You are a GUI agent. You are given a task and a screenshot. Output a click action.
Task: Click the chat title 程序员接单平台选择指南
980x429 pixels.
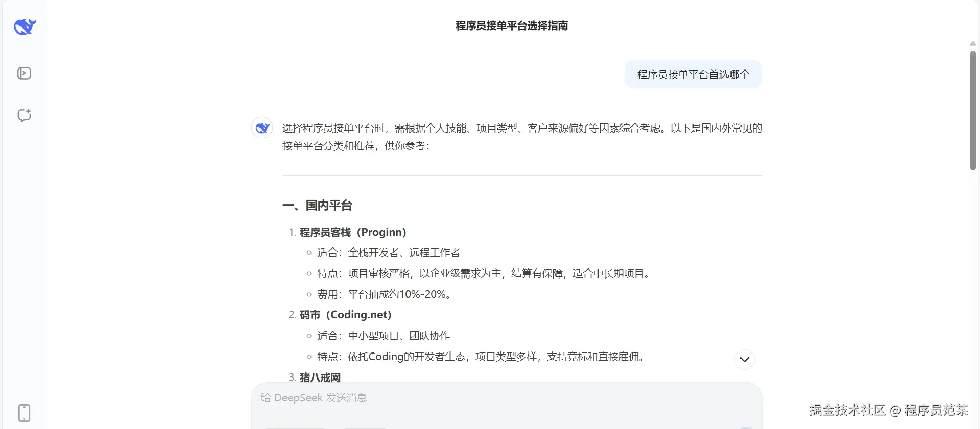(x=512, y=26)
